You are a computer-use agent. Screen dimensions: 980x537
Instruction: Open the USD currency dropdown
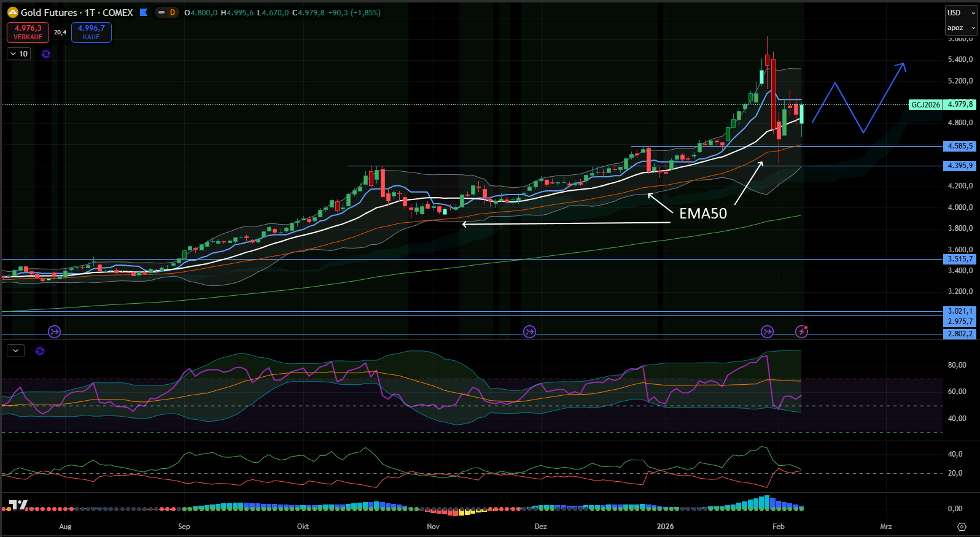[960, 13]
